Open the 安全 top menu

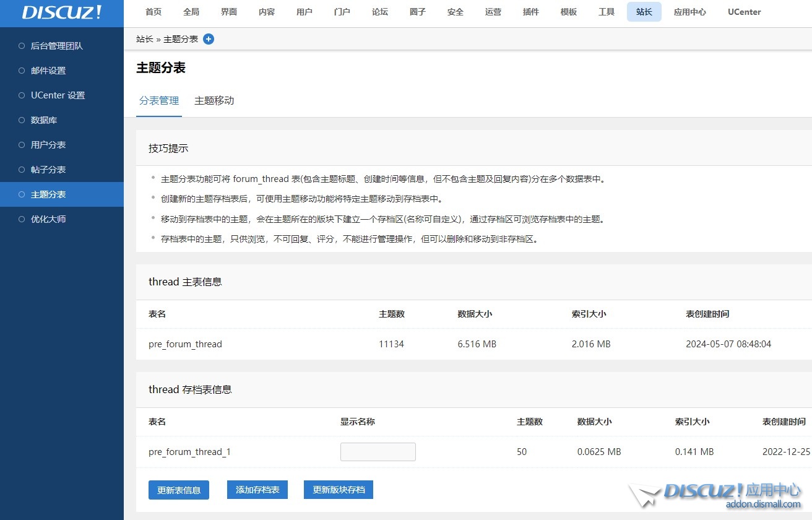[x=456, y=12]
